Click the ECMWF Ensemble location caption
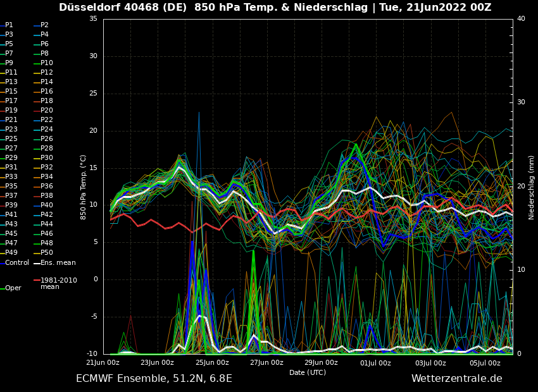The image size is (538, 392). point(154,379)
